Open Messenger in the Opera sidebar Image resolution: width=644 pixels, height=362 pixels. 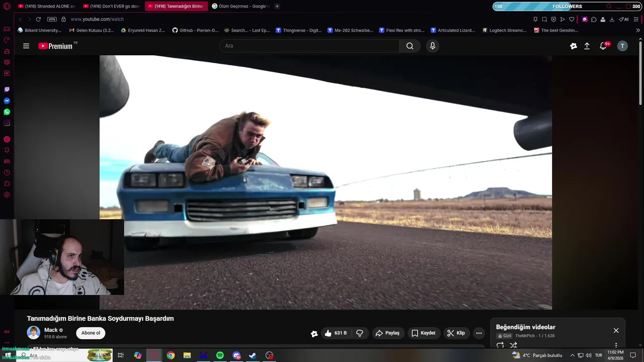pos(7,101)
